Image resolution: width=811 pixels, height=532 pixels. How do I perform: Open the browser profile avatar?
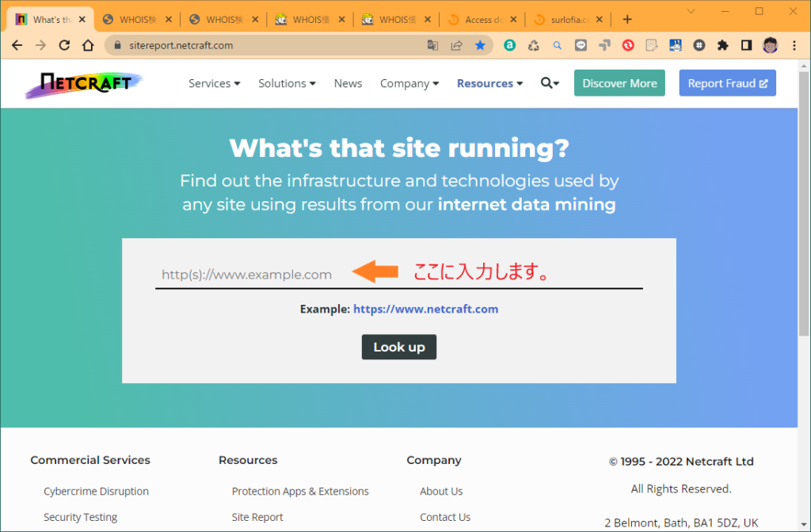769,45
